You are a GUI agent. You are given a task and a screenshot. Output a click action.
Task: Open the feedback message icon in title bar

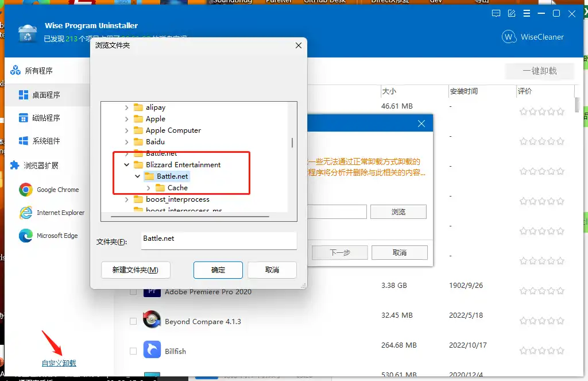click(496, 14)
